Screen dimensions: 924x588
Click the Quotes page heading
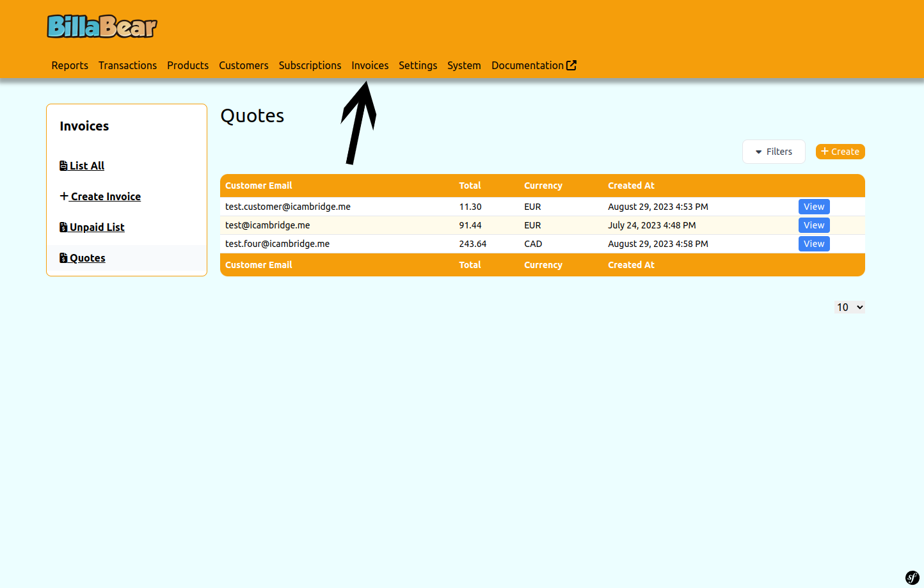click(x=252, y=116)
